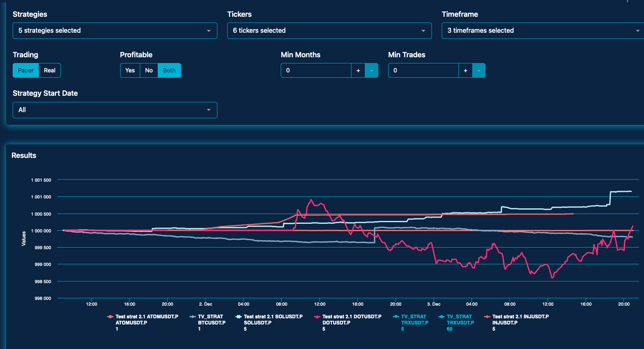Expand the Strategy Start Date dropdown
The height and width of the screenshot is (349, 644).
115,110
